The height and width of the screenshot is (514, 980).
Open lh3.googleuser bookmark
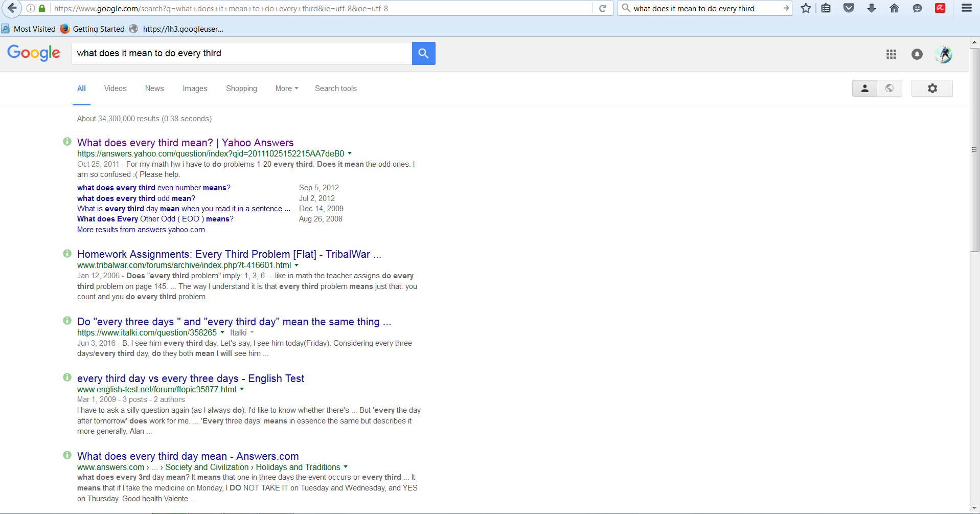click(176, 29)
